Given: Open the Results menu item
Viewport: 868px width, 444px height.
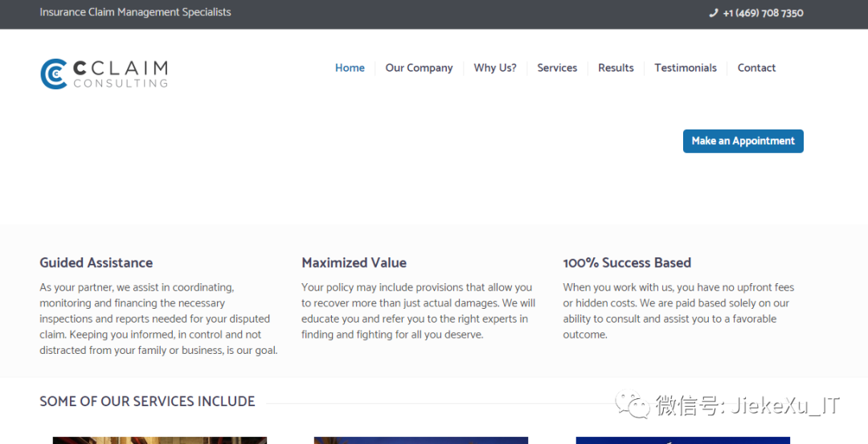Looking at the screenshot, I should click(616, 68).
